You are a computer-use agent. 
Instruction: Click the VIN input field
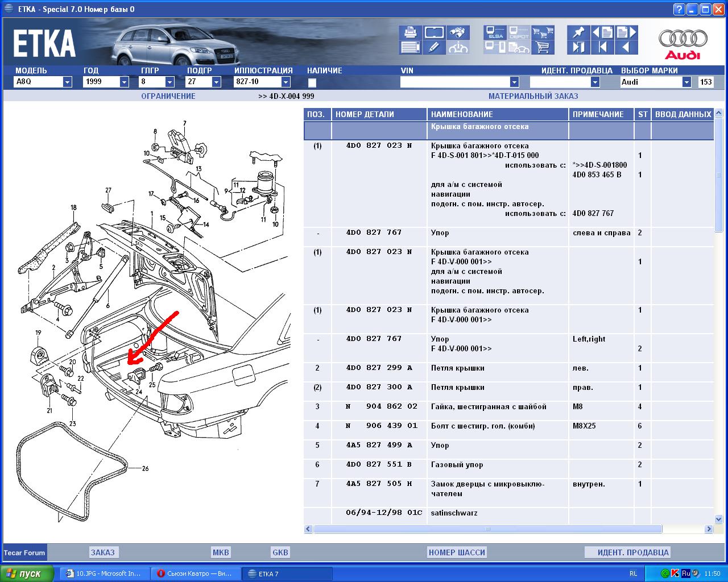455,82
